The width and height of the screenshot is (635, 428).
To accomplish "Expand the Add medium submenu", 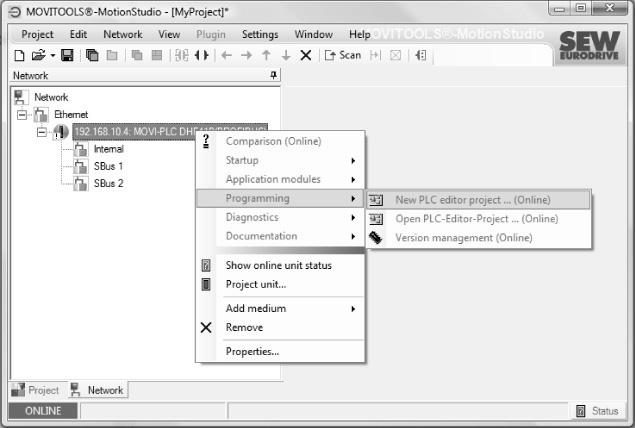I will pyautogui.click(x=280, y=309).
